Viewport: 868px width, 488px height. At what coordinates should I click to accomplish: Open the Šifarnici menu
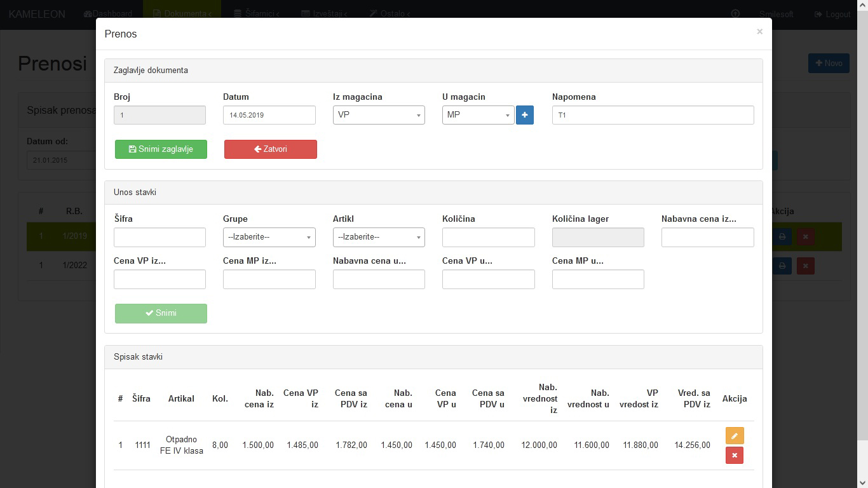coord(256,14)
